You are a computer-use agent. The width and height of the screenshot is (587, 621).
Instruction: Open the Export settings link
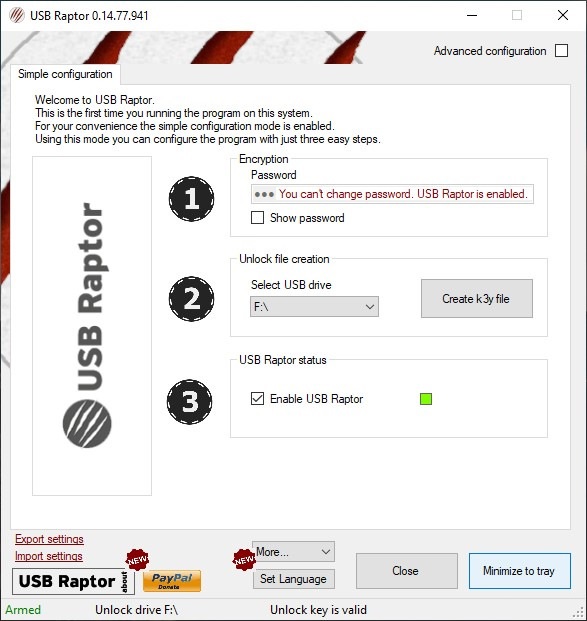coord(49,539)
